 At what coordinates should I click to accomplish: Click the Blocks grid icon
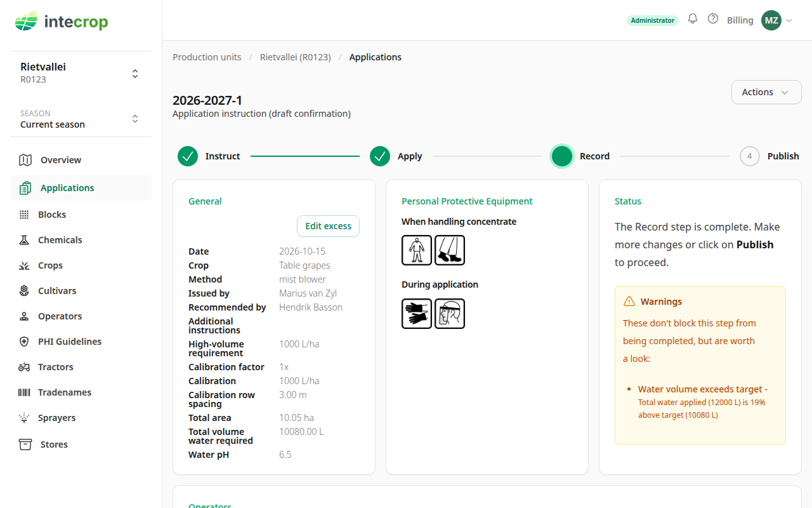click(24, 215)
